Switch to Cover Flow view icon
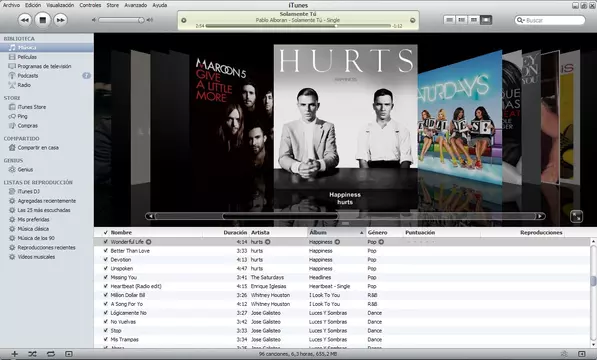The width and height of the screenshot is (597, 360). tap(486, 20)
